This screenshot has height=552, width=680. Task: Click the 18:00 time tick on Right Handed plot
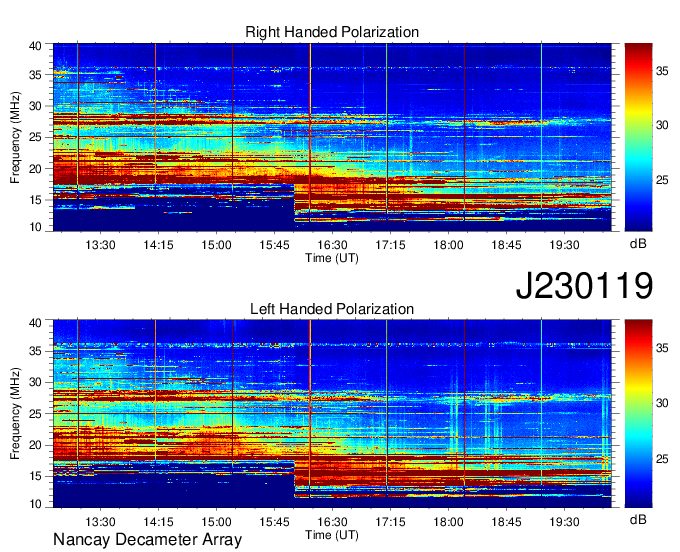pos(448,245)
